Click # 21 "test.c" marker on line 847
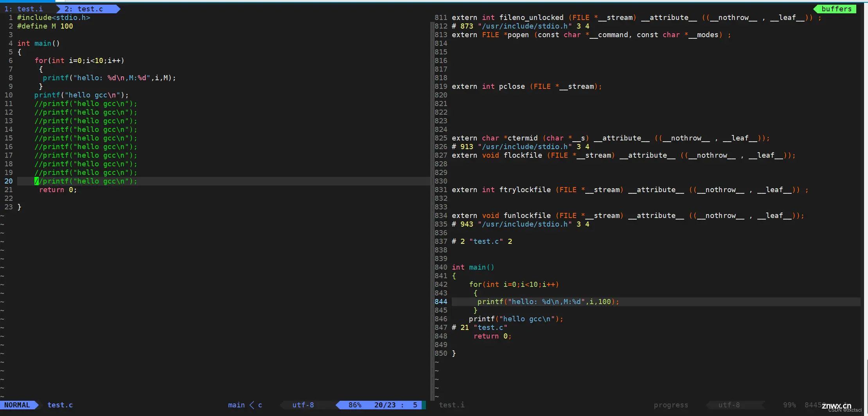This screenshot has height=416, width=868. point(480,328)
